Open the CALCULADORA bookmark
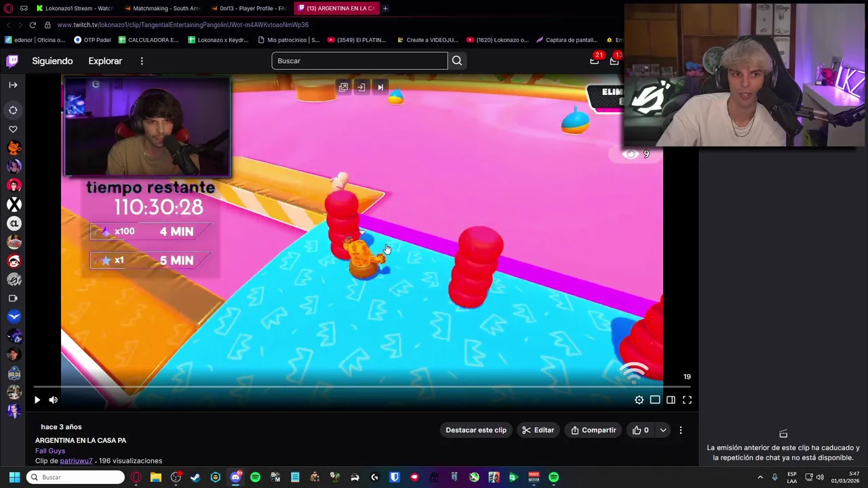868x488 pixels. 149,40
